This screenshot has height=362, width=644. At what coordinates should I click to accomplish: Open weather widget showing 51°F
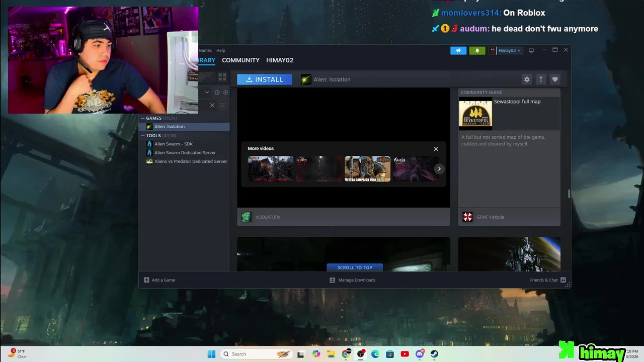[17, 353]
